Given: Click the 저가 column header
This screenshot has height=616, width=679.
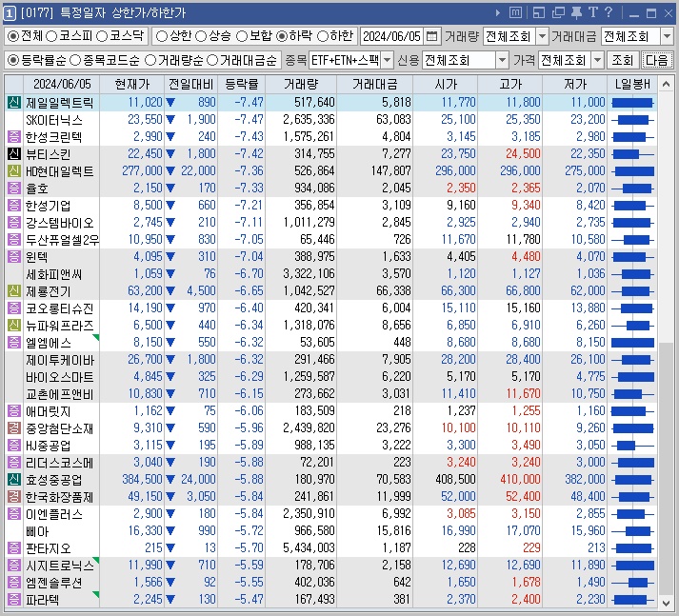Looking at the screenshot, I should pyautogui.click(x=575, y=84).
